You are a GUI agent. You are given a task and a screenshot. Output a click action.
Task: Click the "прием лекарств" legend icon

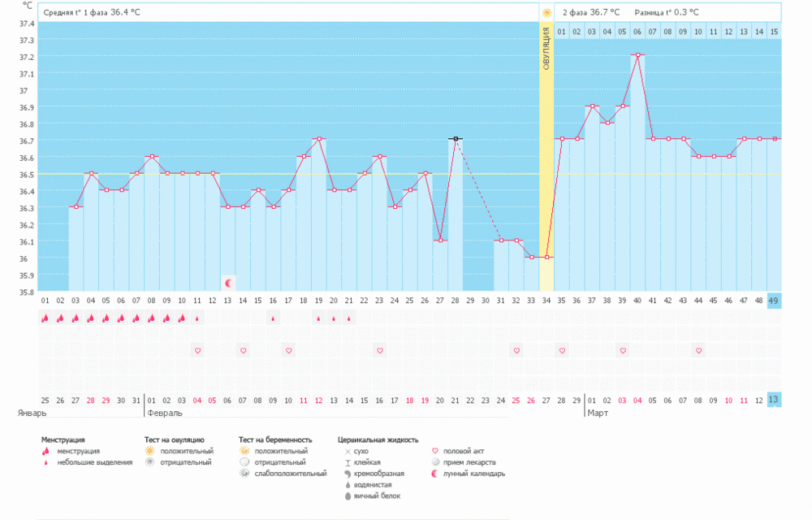click(x=437, y=462)
